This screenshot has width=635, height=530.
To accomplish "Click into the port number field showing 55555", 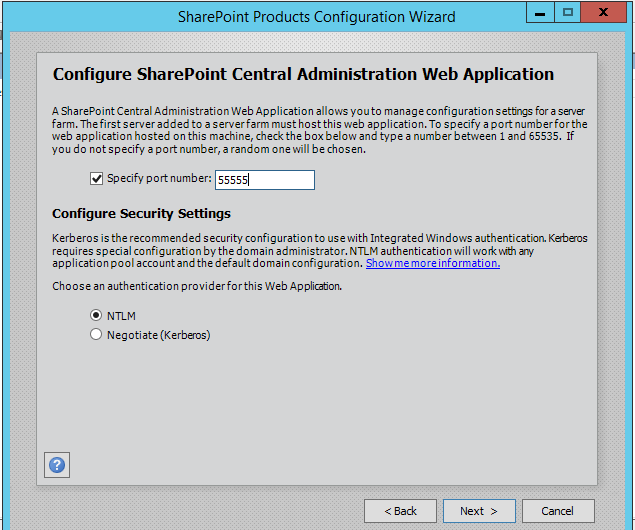I will coord(265,180).
